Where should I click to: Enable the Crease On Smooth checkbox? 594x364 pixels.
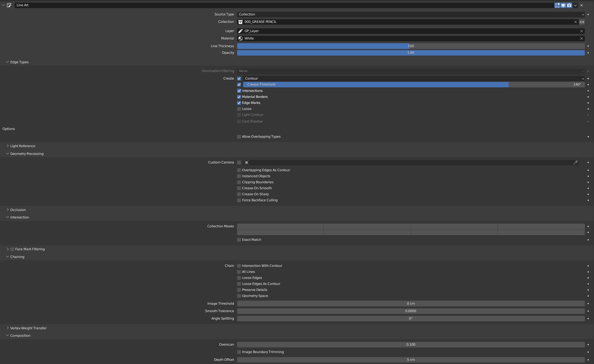click(x=239, y=188)
